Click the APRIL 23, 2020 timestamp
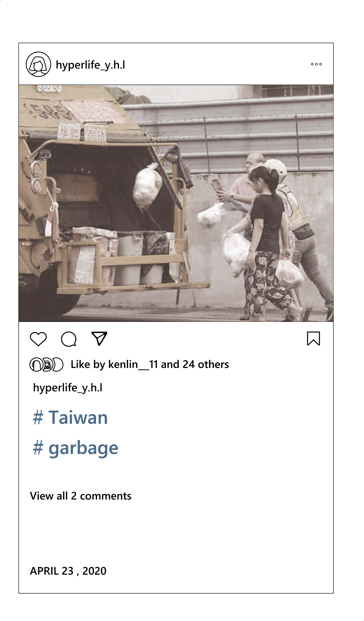Screen dimensions: 364x621 pos(68,571)
